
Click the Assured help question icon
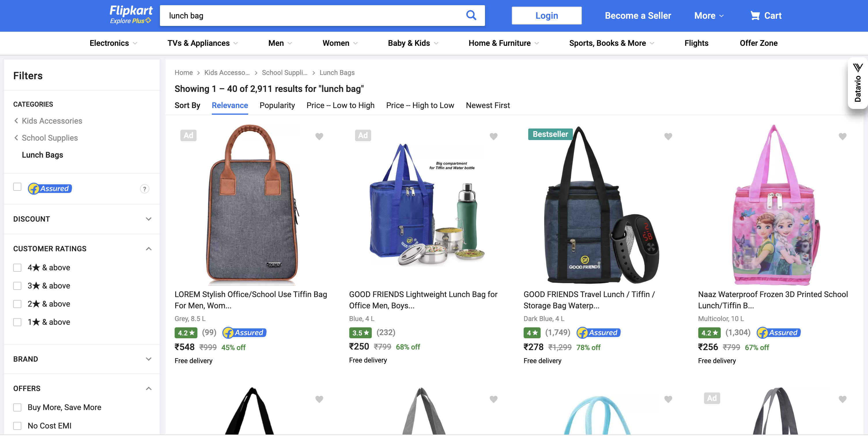[145, 189]
